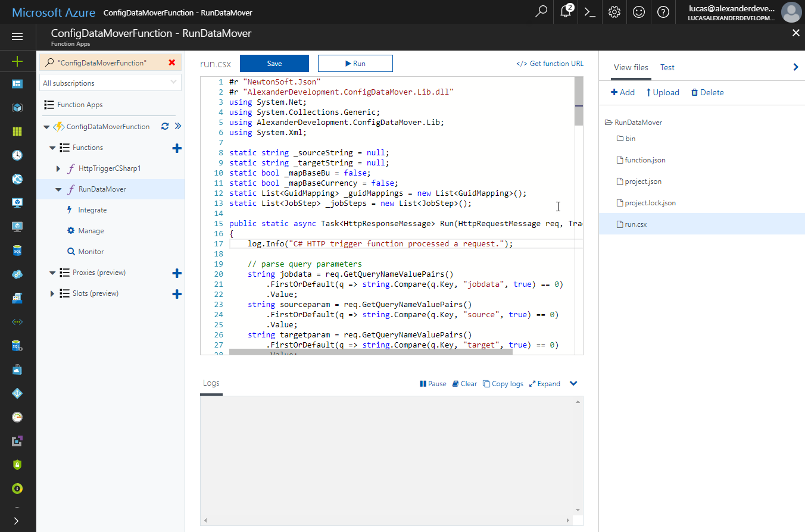The height and width of the screenshot is (532, 805).
Task: Open notifications bell with badge 2
Action: [566, 12]
